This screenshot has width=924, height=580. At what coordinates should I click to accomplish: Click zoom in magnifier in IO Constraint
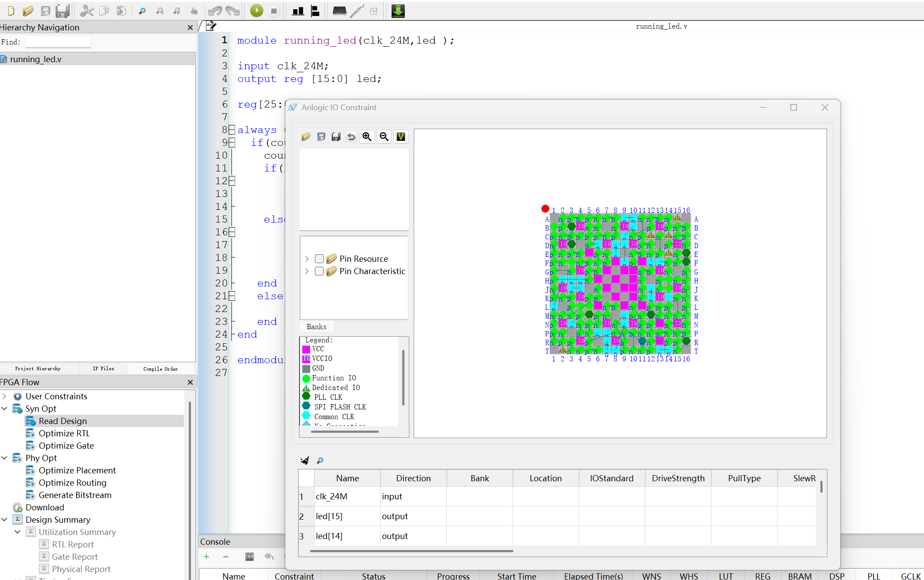point(367,137)
